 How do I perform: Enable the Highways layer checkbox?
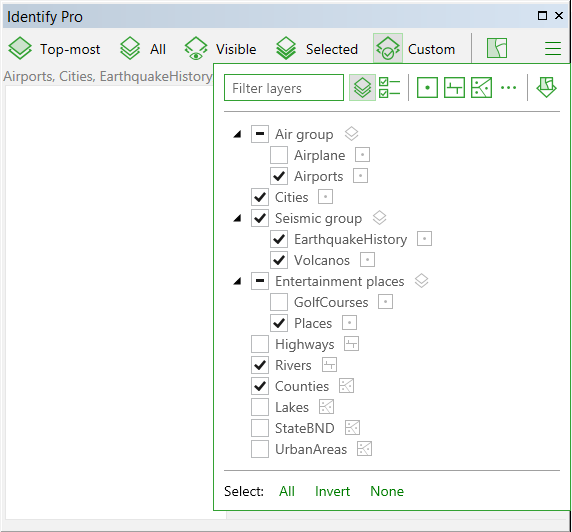tap(260, 344)
